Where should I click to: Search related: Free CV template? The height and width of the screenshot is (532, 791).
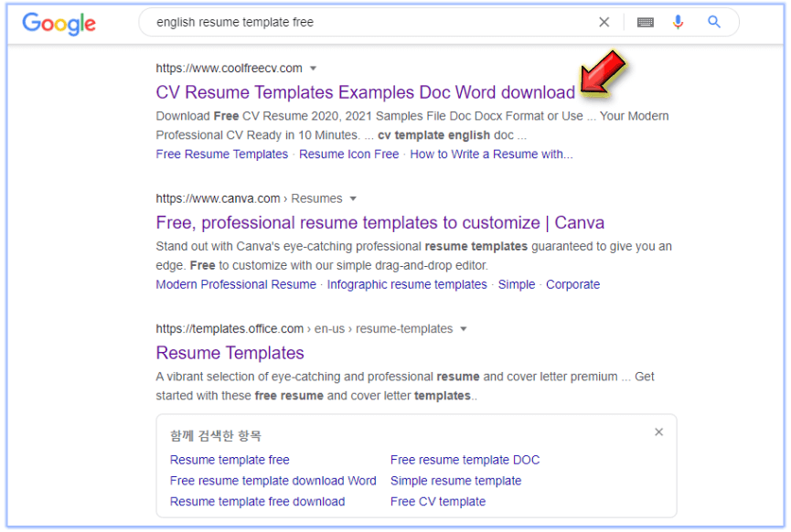tap(438, 502)
